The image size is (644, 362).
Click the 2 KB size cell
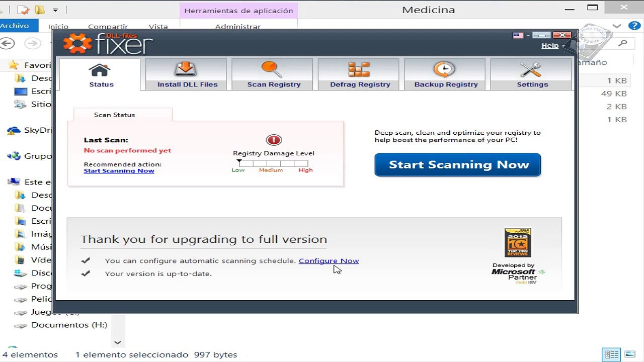pos(616,107)
